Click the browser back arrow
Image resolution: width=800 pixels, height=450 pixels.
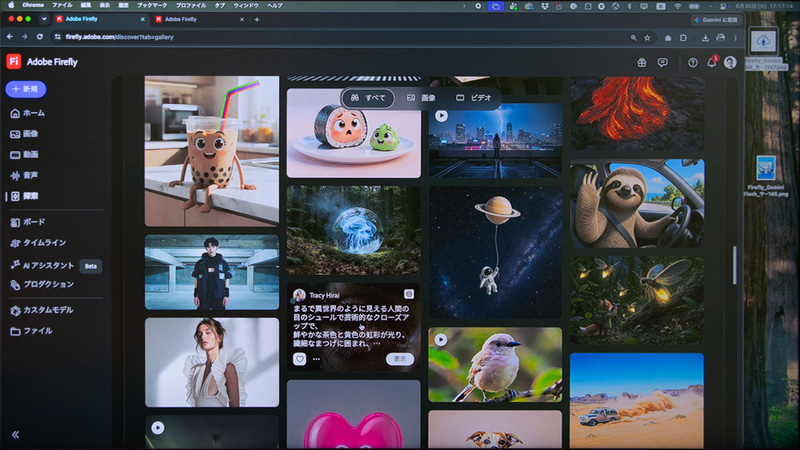(x=10, y=37)
